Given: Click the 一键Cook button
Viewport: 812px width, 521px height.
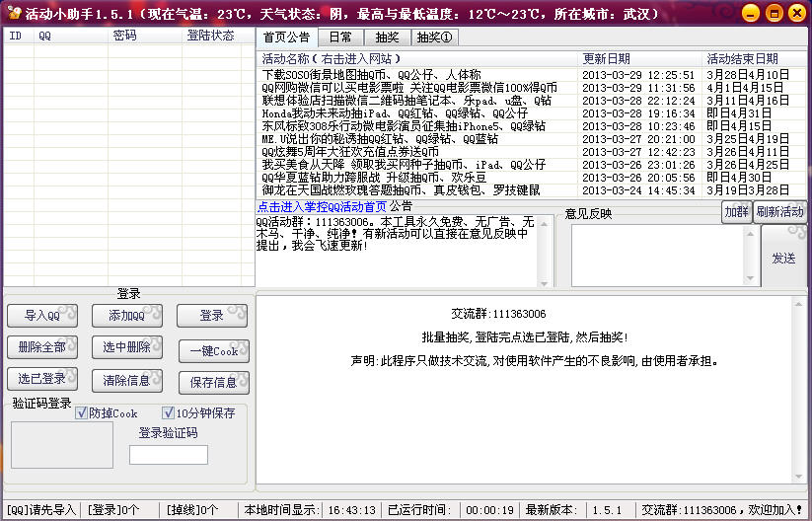Looking at the screenshot, I should [211, 350].
